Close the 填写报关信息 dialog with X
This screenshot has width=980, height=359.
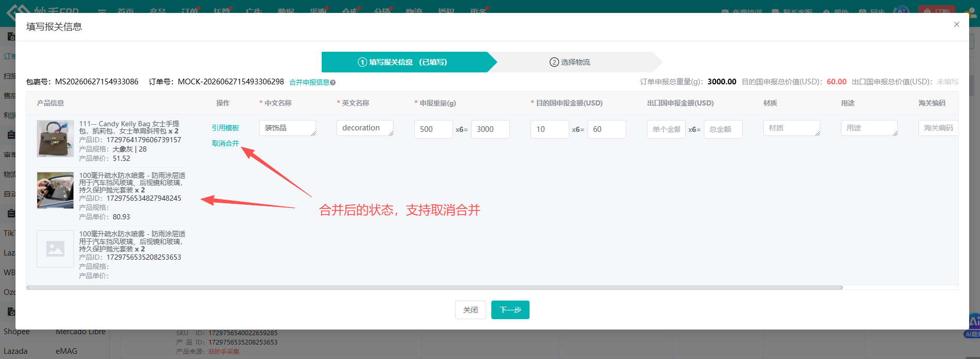956,24
